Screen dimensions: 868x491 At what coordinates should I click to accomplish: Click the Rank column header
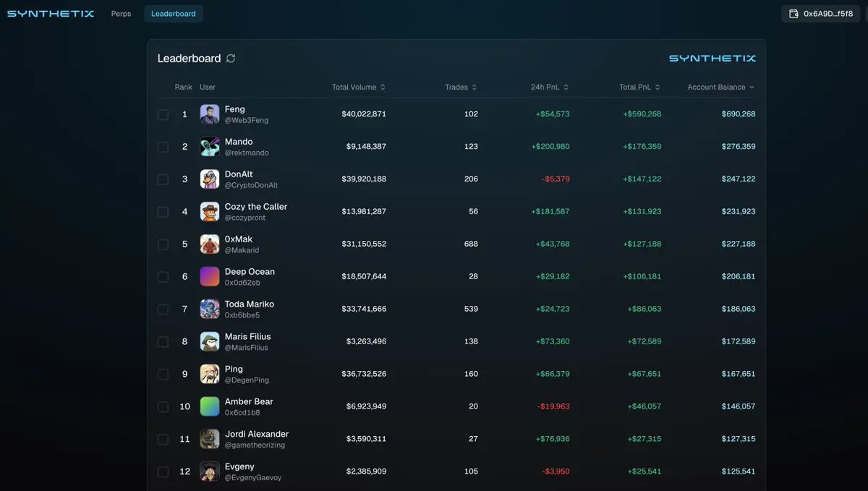pyautogui.click(x=184, y=87)
